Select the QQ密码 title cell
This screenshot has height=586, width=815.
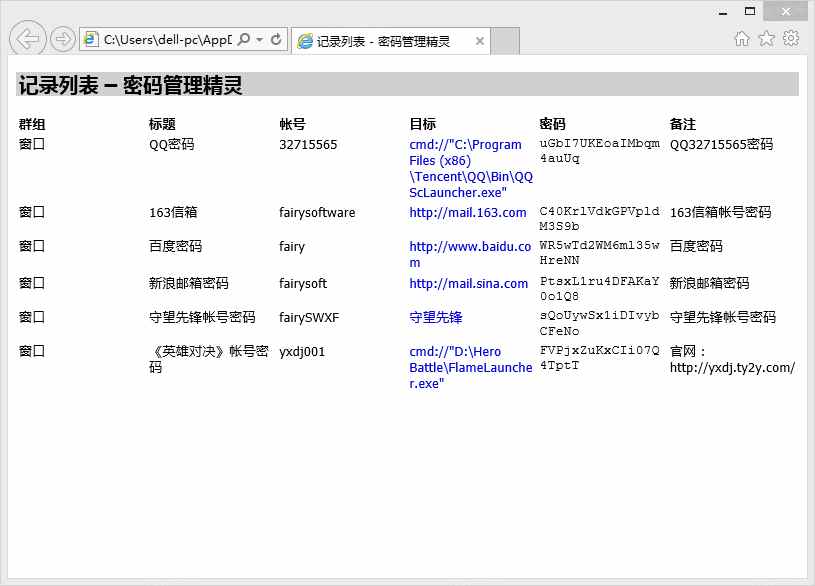click(172, 145)
